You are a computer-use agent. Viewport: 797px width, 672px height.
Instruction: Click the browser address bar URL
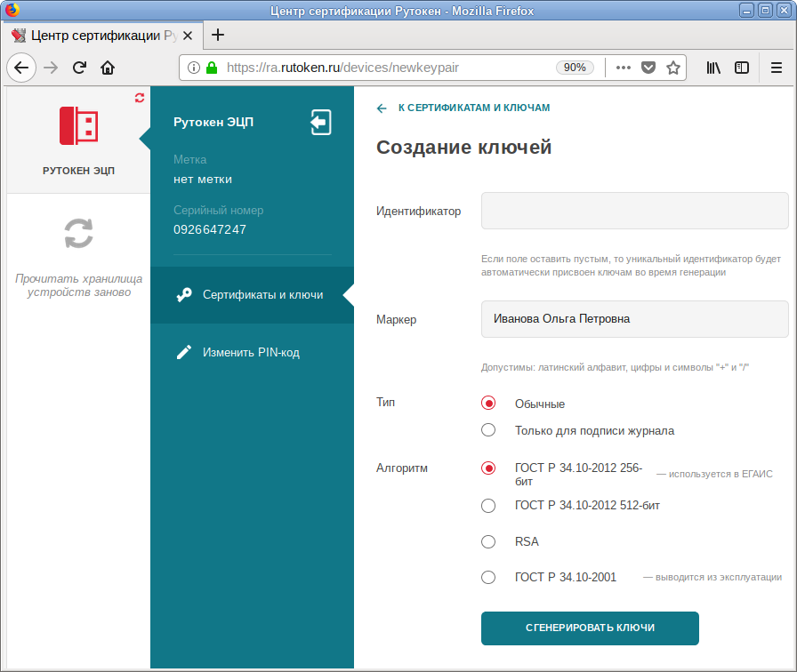pyautogui.click(x=342, y=68)
